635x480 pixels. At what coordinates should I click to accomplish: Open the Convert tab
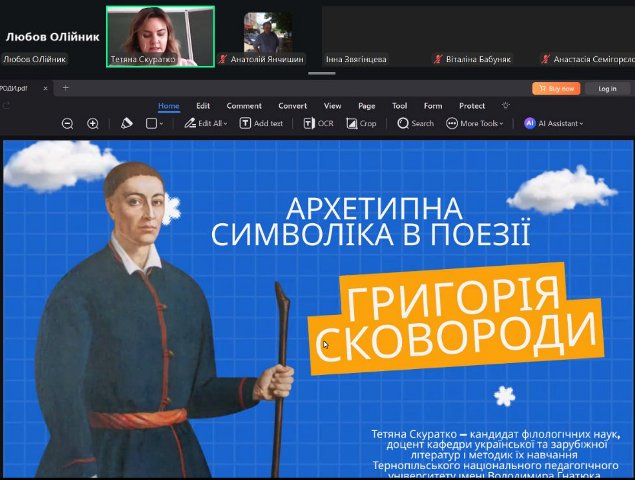click(292, 106)
